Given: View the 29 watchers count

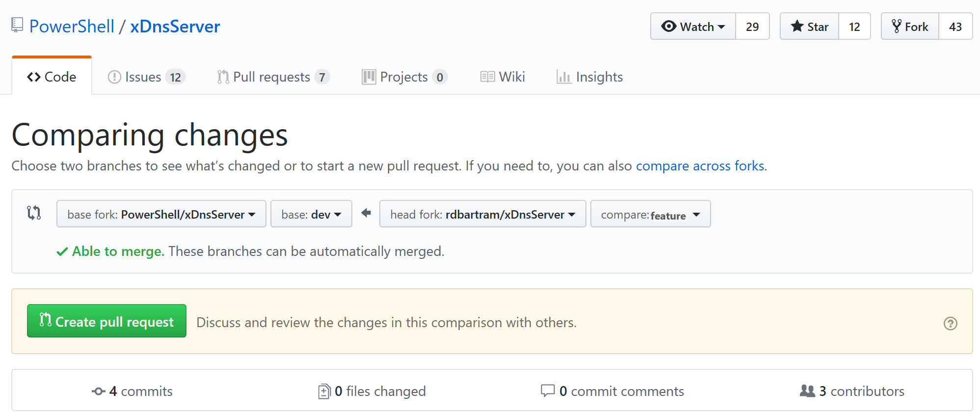Looking at the screenshot, I should [752, 27].
